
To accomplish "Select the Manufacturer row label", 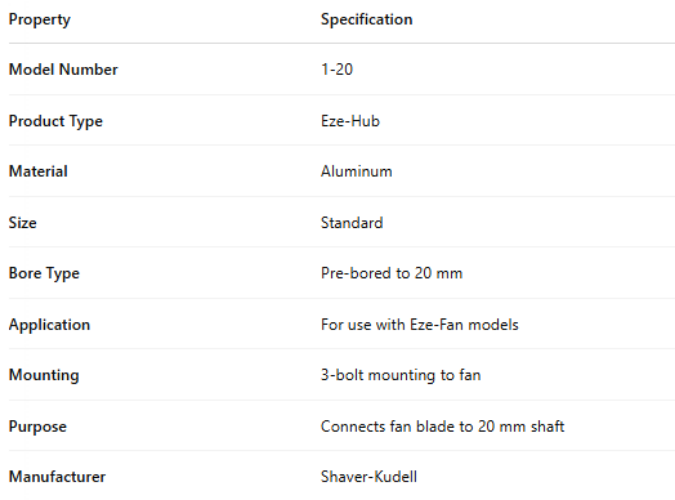I will 56,477.
